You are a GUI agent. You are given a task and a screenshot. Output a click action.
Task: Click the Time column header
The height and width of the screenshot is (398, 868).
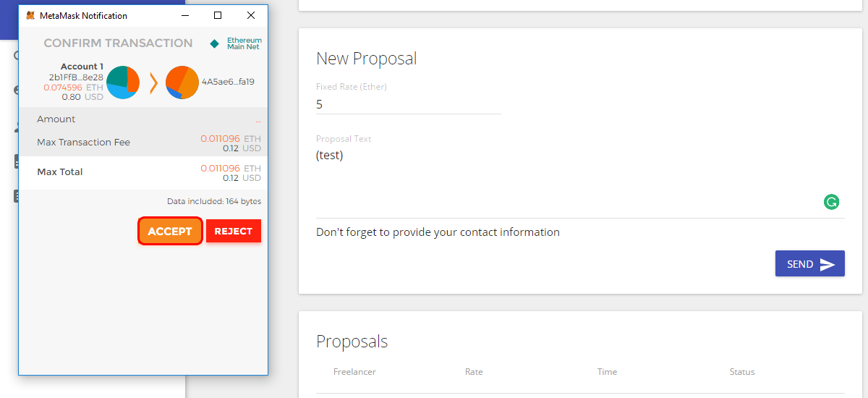click(607, 372)
